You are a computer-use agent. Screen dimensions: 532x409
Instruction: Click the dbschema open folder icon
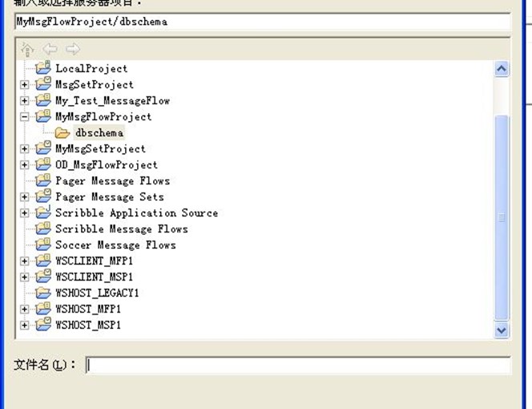[x=62, y=132]
